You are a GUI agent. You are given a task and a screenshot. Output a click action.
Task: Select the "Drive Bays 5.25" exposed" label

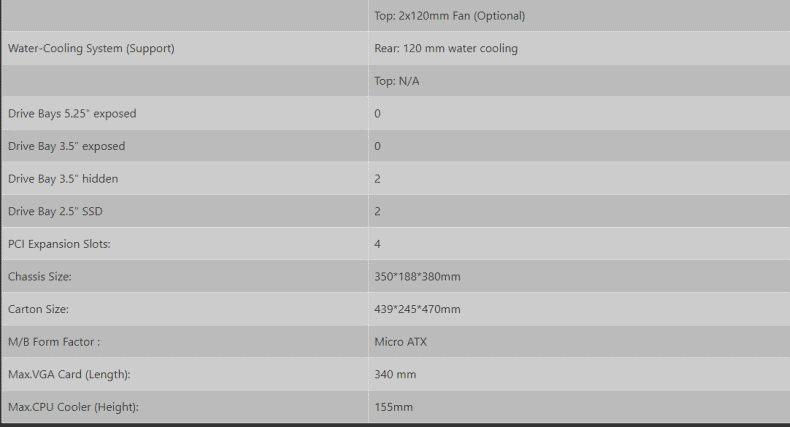tap(72, 114)
